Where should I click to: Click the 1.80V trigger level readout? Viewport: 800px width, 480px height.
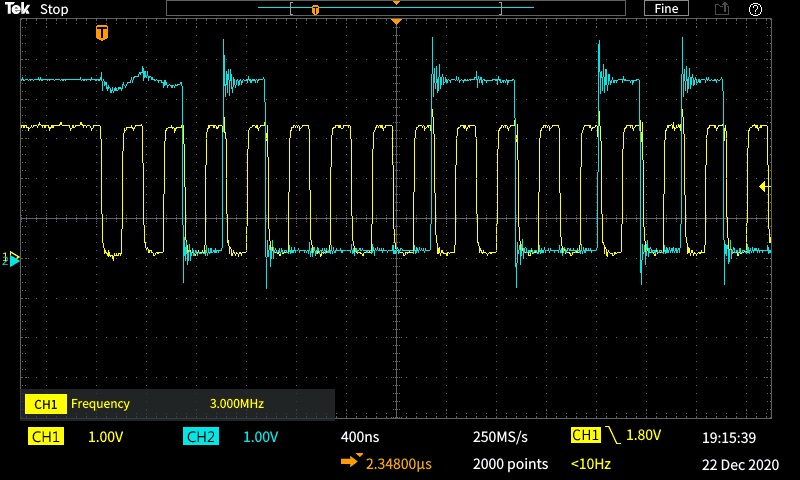[x=646, y=436]
